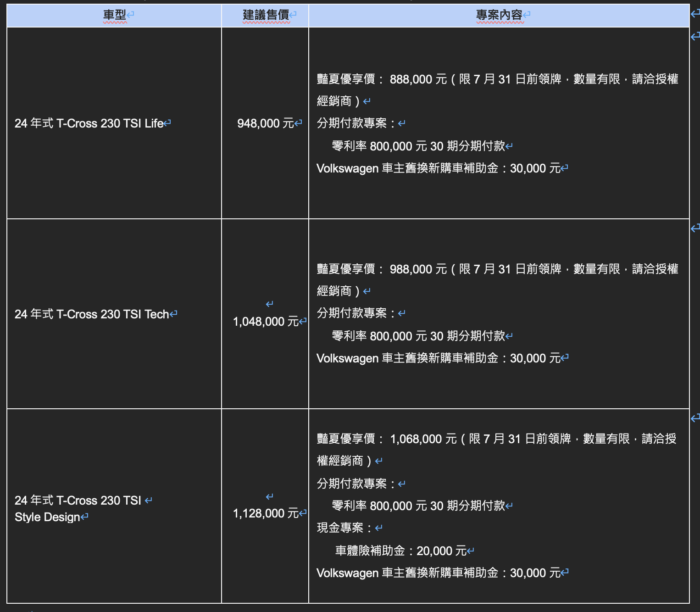Select the T-Cross 230 TSI Tech model cell

tap(92, 314)
